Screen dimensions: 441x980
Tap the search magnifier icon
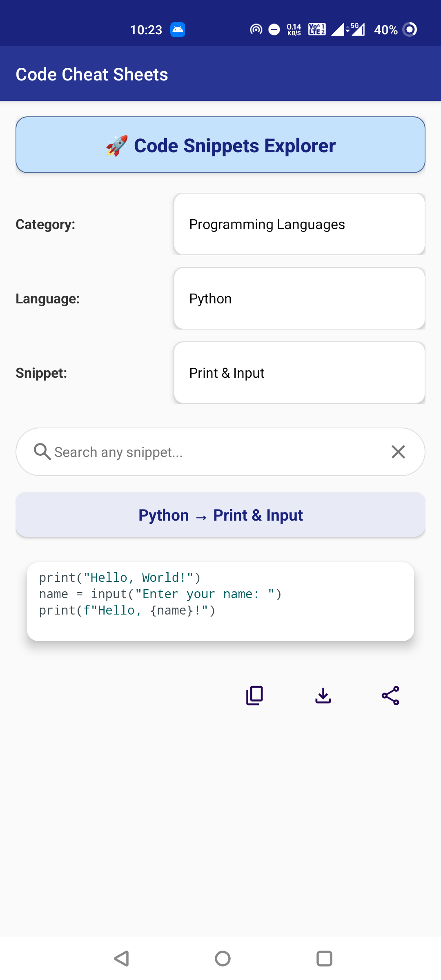pos(42,452)
